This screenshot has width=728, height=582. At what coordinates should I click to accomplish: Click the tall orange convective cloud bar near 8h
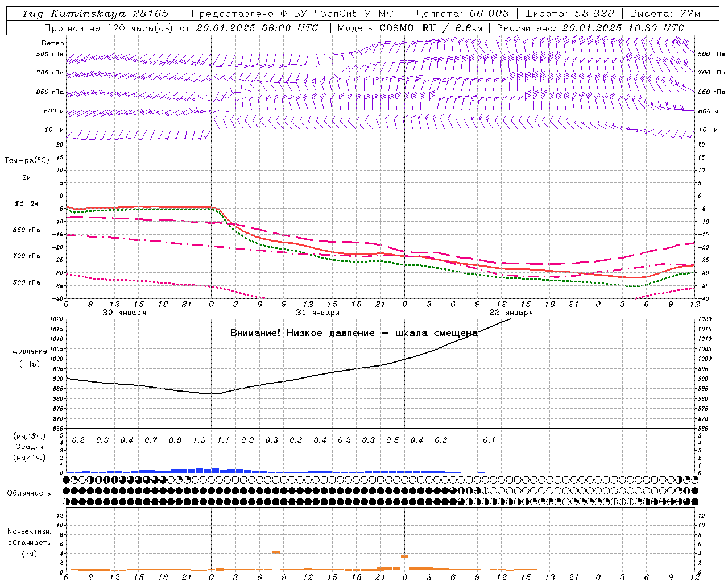click(x=275, y=552)
